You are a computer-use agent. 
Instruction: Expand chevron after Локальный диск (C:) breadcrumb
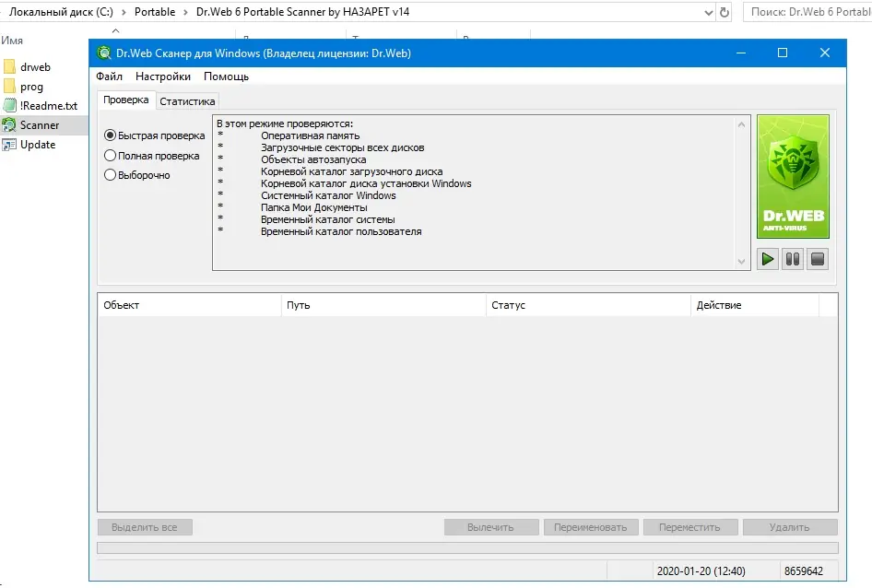click(124, 12)
